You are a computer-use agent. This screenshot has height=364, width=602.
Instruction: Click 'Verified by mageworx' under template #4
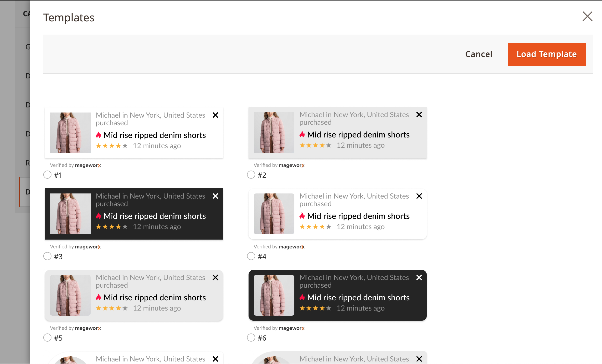279,247
